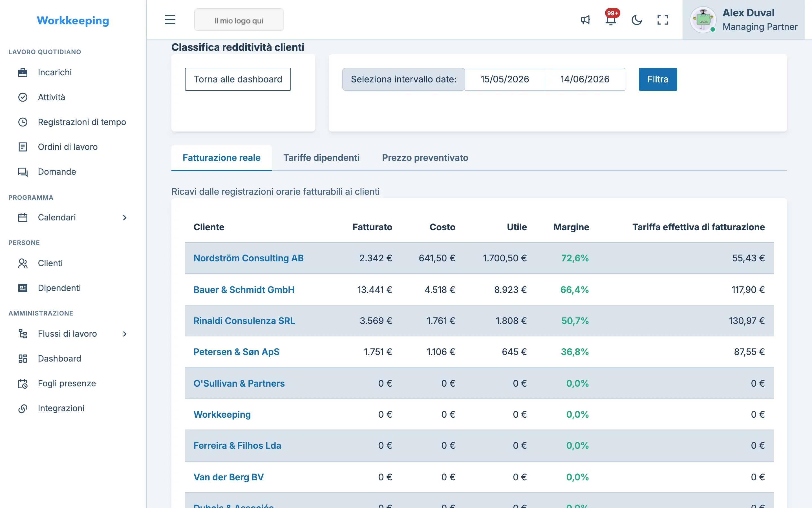Click the Costo column header

coord(442,227)
